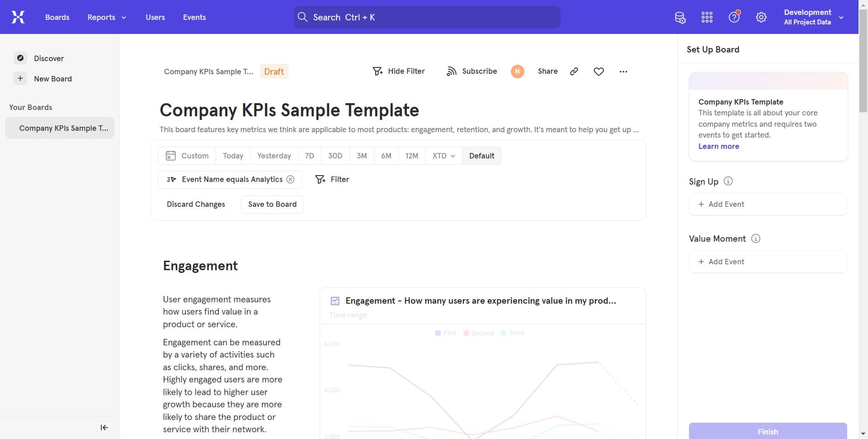Open project settings gear icon
The height and width of the screenshot is (439, 868).
[761, 18]
